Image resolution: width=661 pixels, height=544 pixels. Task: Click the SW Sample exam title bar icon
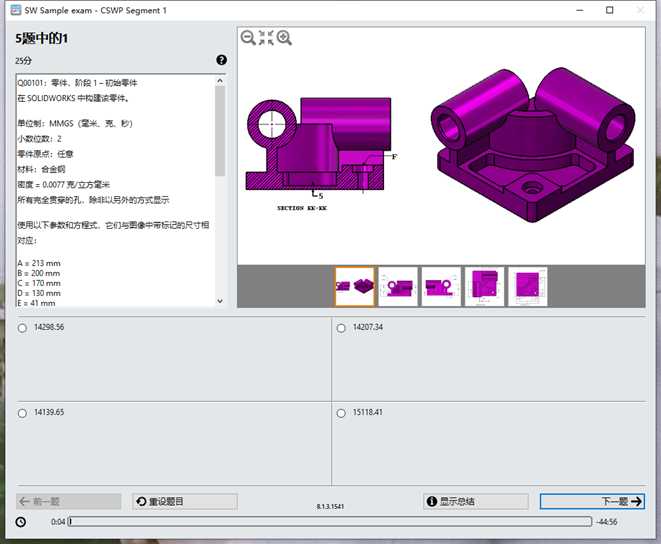[11, 10]
